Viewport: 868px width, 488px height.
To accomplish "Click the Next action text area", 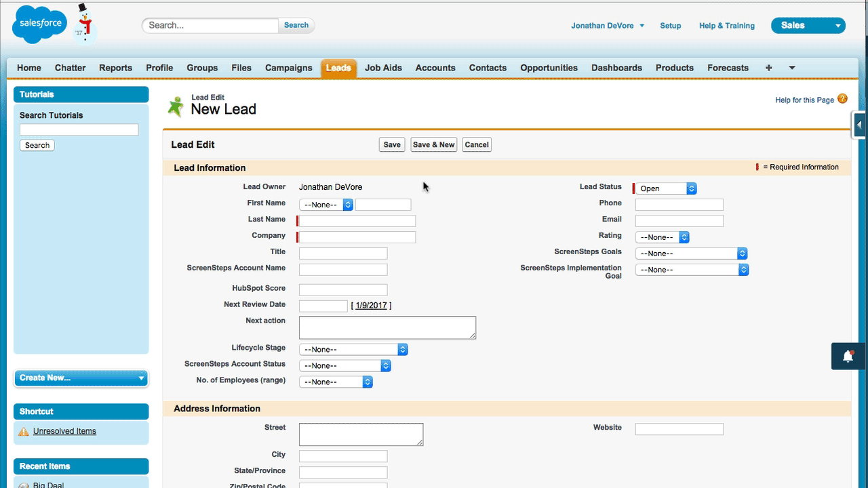I will [x=387, y=327].
